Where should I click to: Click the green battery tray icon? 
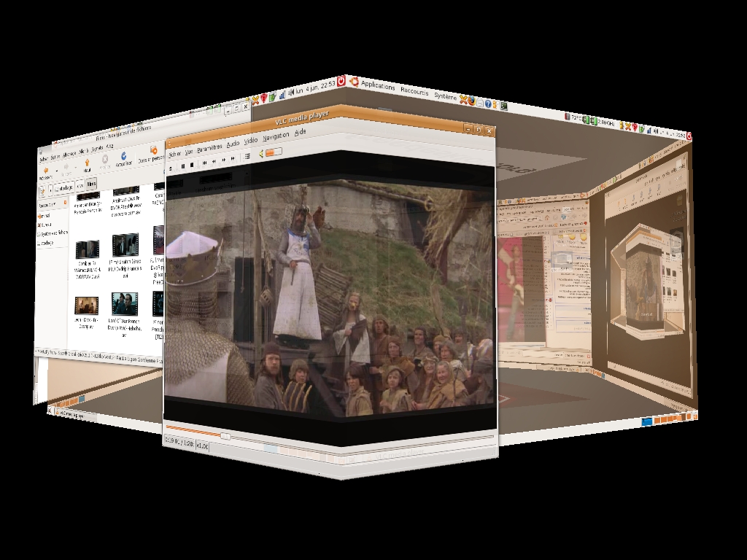[x=273, y=97]
